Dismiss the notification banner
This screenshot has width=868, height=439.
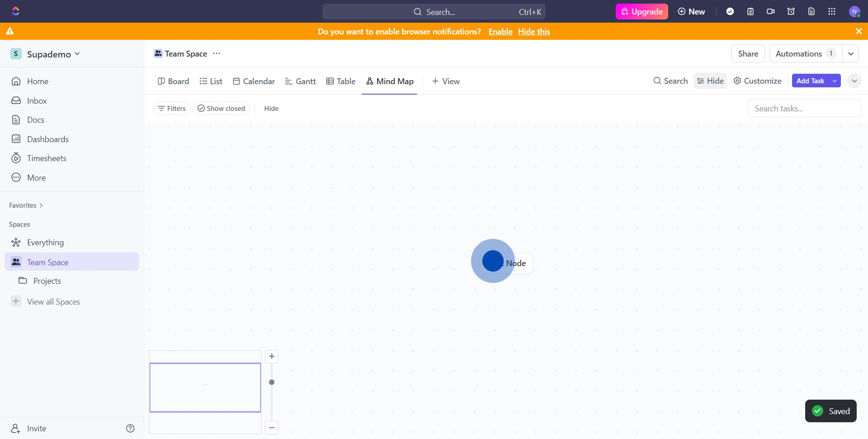(859, 31)
